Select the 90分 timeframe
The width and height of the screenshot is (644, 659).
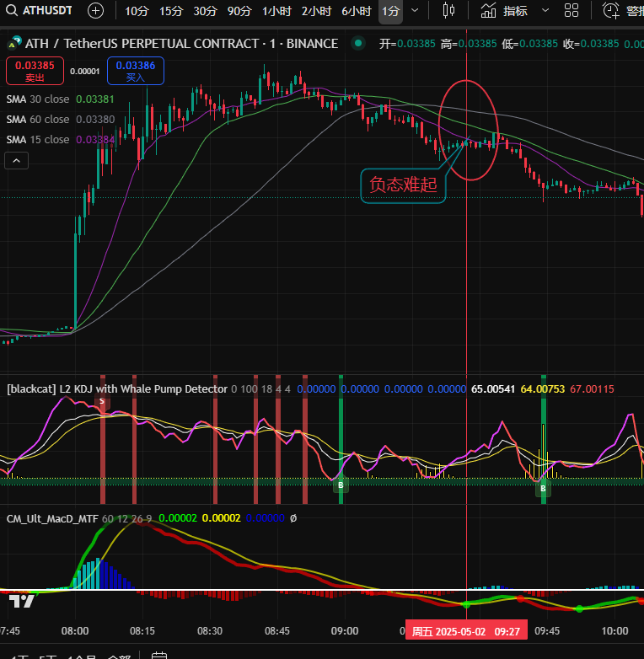239,11
